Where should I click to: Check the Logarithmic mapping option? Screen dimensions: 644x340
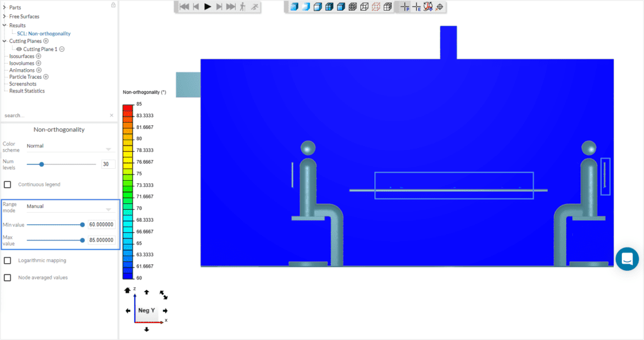pyautogui.click(x=8, y=260)
